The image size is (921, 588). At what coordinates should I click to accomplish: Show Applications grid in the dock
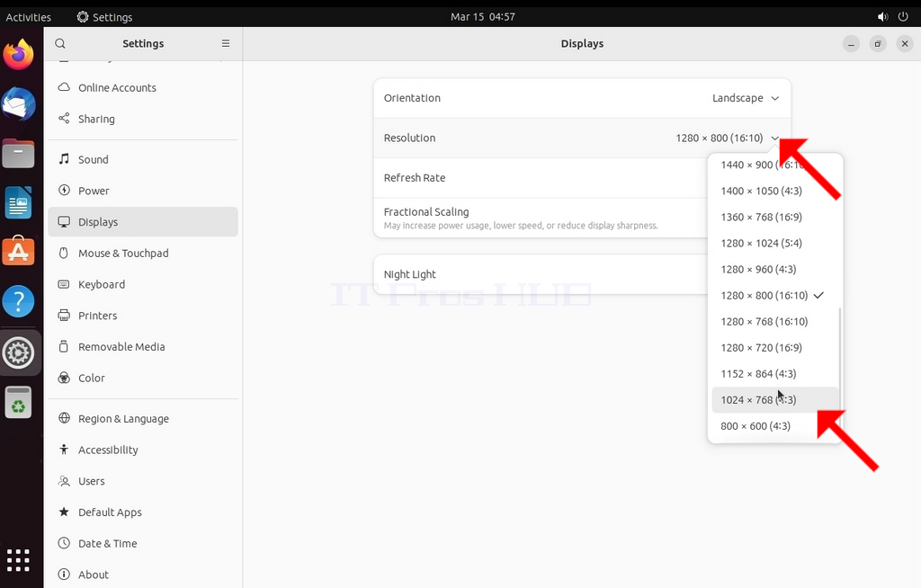pos(18,560)
